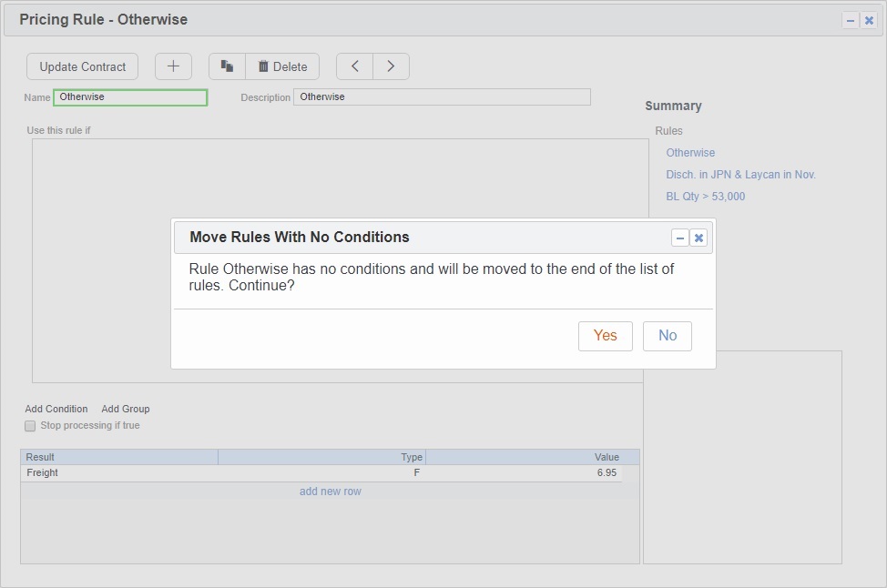The width and height of the screenshot is (887, 588).
Task: Duplicate the rule using the copy icon
Action: [x=227, y=66]
